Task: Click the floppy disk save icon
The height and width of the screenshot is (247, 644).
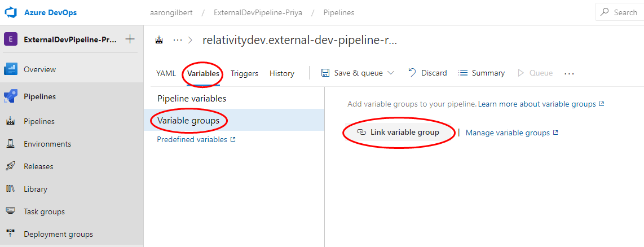Action: click(325, 73)
